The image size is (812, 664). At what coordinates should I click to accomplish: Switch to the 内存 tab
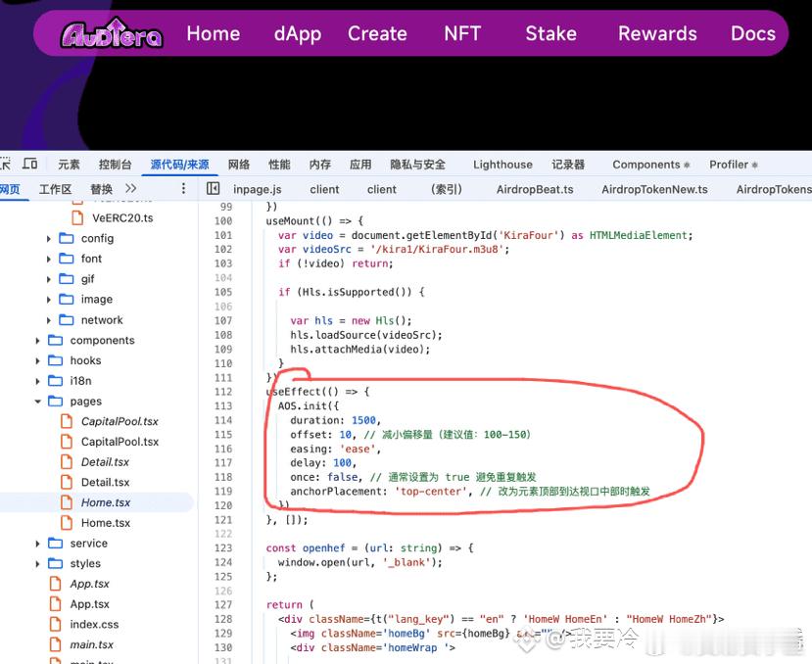(x=320, y=165)
